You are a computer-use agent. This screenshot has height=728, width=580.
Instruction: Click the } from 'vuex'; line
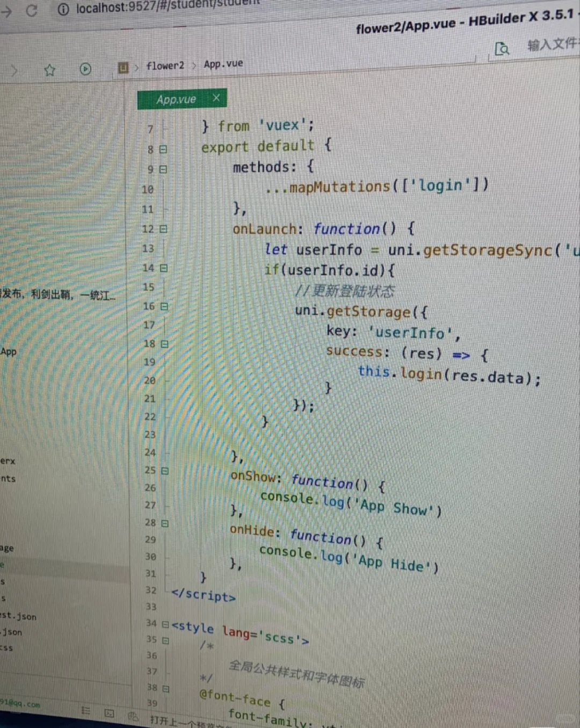[x=257, y=126]
